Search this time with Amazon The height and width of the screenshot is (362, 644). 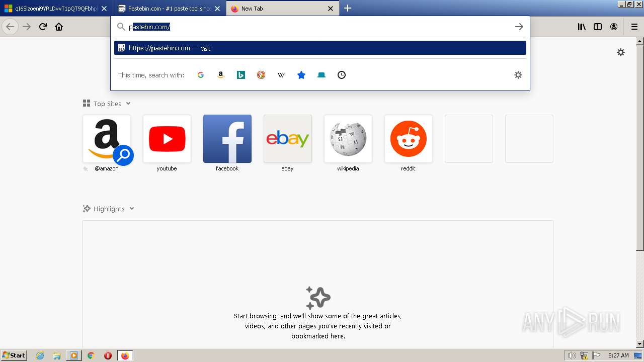(x=220, y=75)
